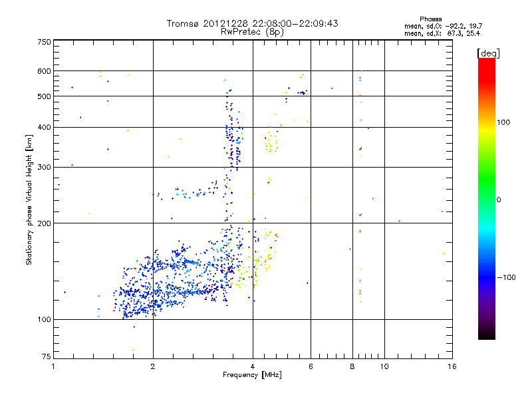Image resolution: width=532 pixels, height=399 pixels.
Task: Click the x-axis label '1'
Action: (x=53, y=366)
